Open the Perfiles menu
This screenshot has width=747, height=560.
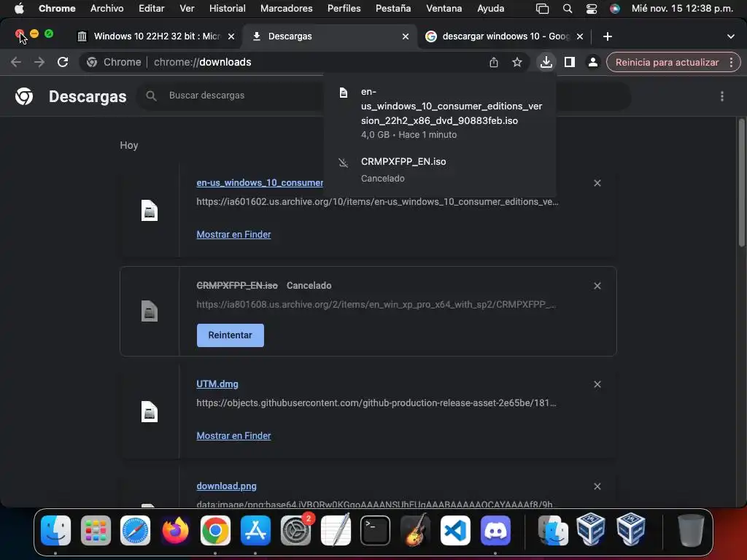click(344, 8)
